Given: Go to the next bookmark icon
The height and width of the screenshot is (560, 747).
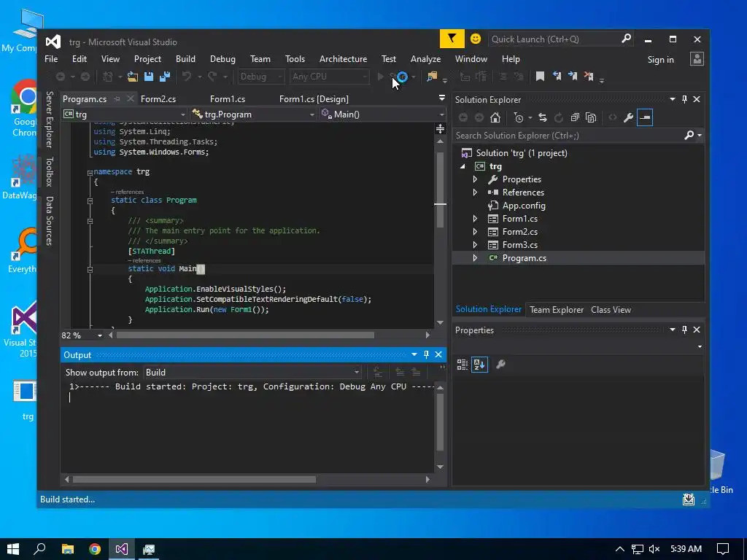Looking at the screenshot, I should pos(573,77).
